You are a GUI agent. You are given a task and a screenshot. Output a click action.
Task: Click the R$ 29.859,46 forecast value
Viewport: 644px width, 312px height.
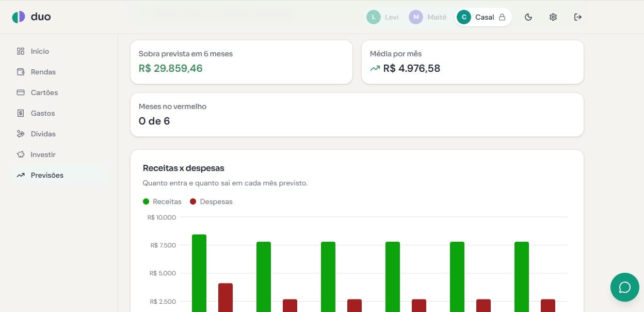(x=171, y=68)
